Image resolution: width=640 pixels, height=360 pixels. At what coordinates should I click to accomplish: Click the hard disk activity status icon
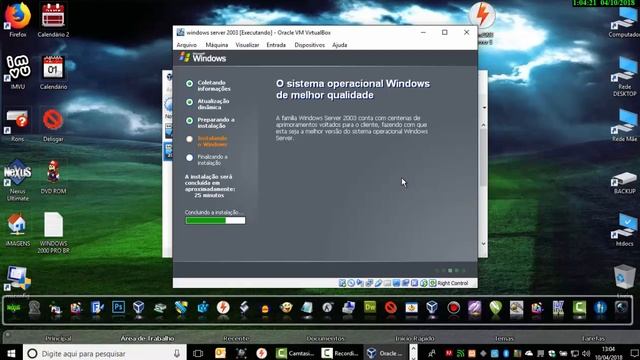coord(342,283)
